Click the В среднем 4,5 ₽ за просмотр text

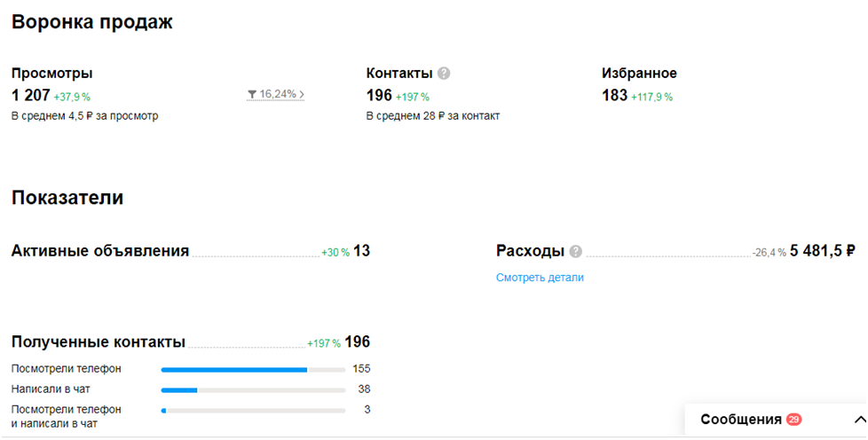[x=84, y=116]
